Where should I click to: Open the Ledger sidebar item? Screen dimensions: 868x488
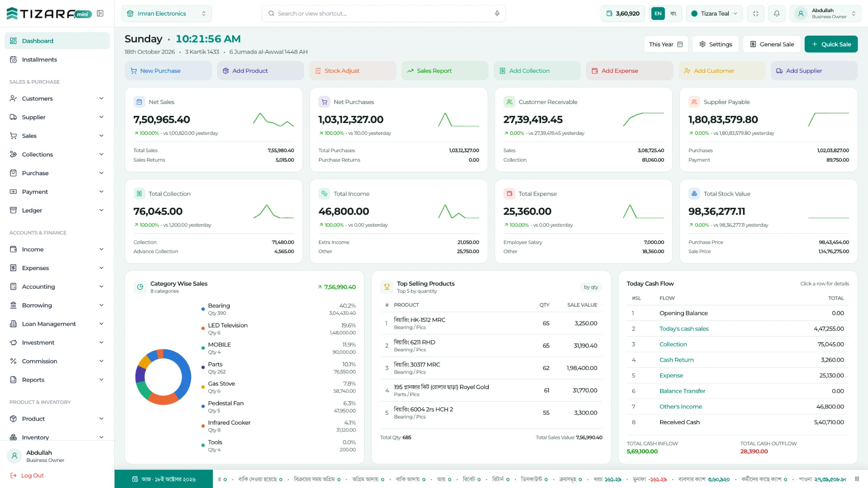[57, 210]
